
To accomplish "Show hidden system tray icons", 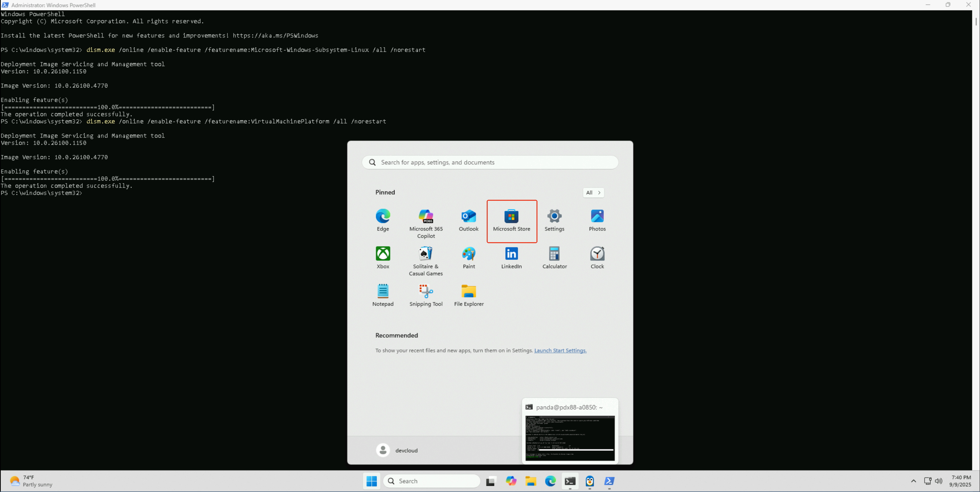I will coord(913,481).
